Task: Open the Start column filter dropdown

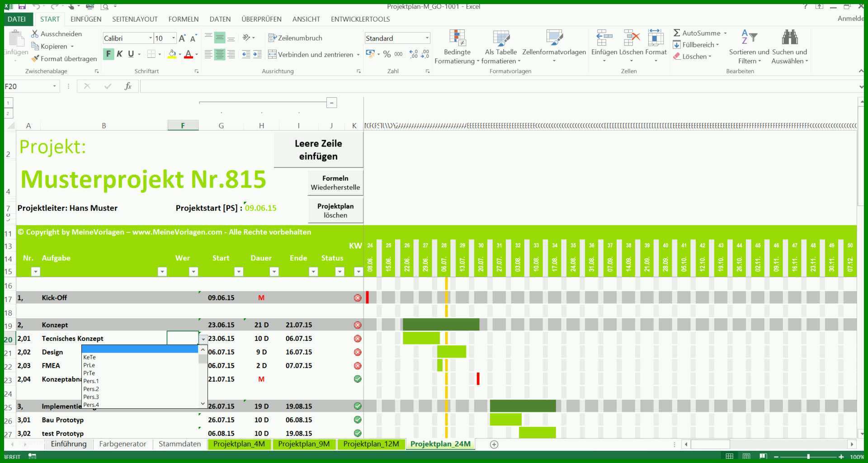Action: 239,272
